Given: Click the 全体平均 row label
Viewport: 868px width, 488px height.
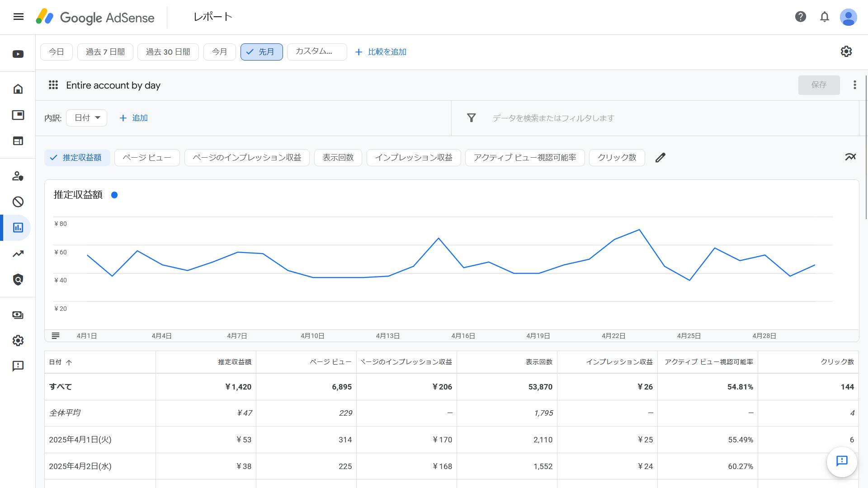Looking at the screenshot, I should pos(65,413).
